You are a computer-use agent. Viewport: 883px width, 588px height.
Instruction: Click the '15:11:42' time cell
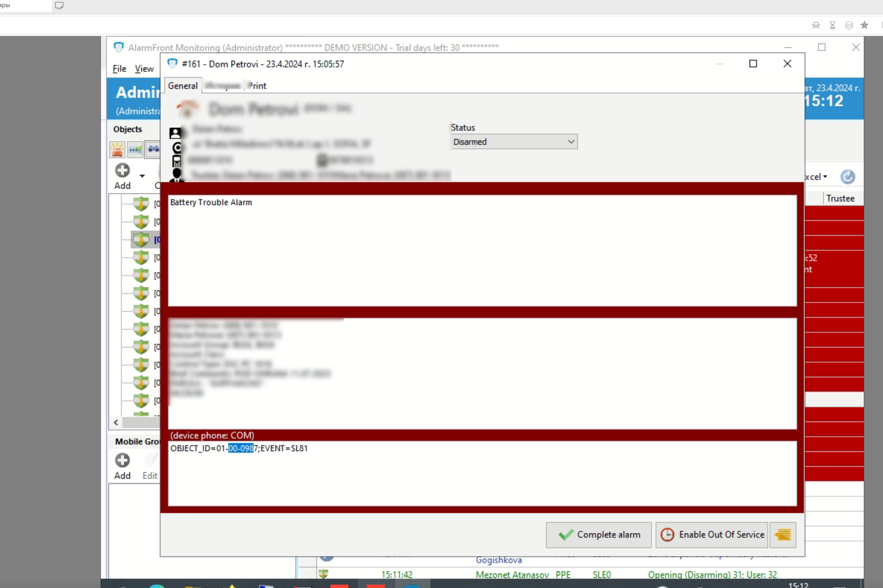[x=397, y=574]
